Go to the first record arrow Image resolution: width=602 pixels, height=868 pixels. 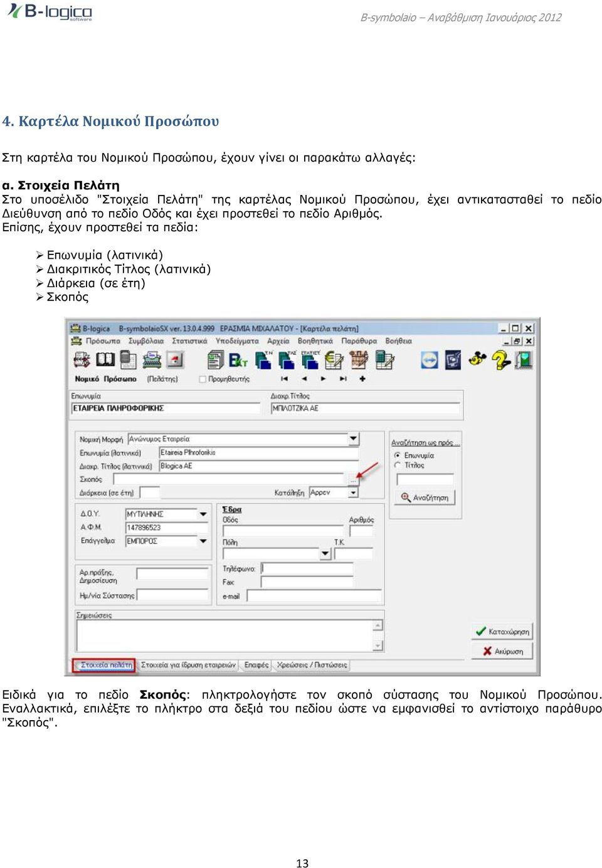click(284, 379)
